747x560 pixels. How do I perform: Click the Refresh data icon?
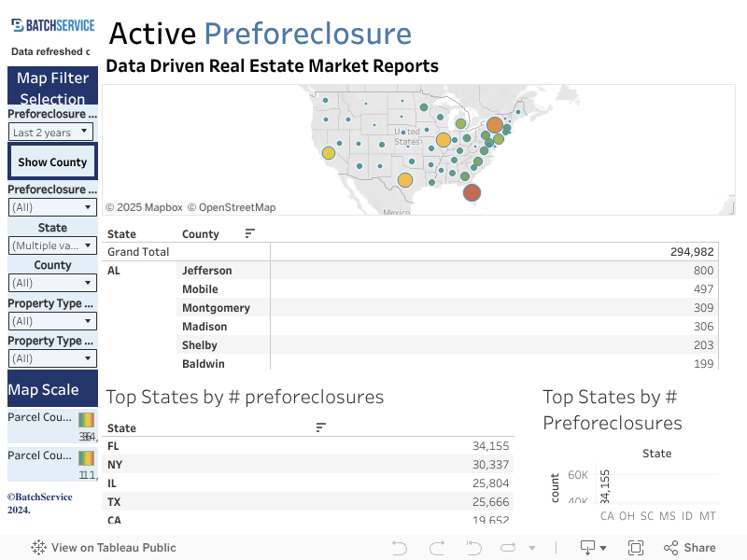[x=509, y=548]
